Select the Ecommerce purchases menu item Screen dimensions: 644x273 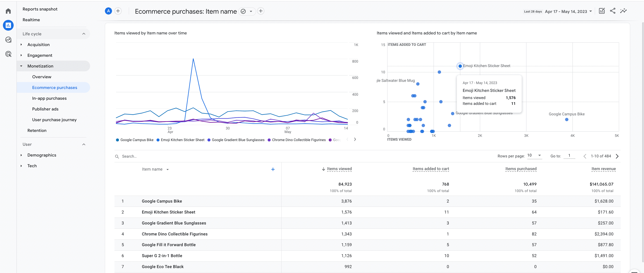(x=55, y=87)
